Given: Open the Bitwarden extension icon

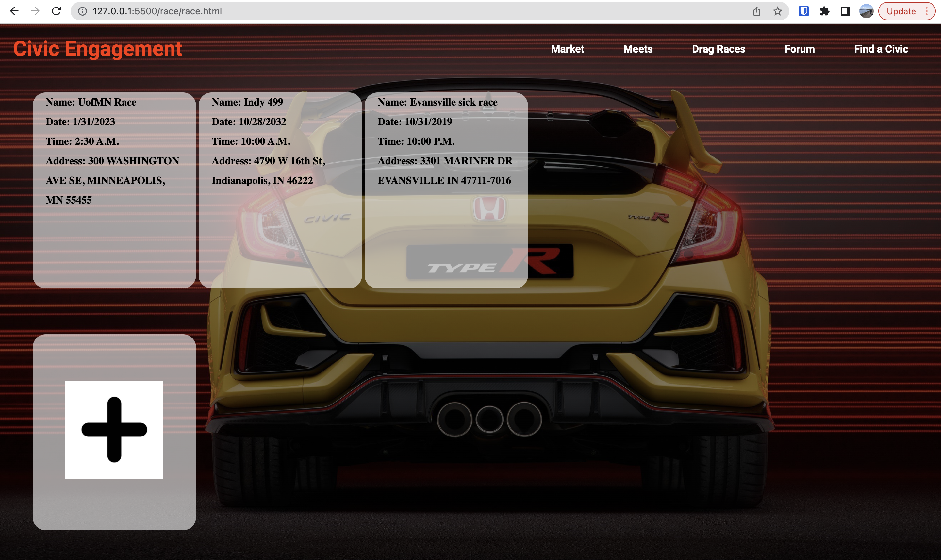Looking at the screenshot, I should pos(803,11).
